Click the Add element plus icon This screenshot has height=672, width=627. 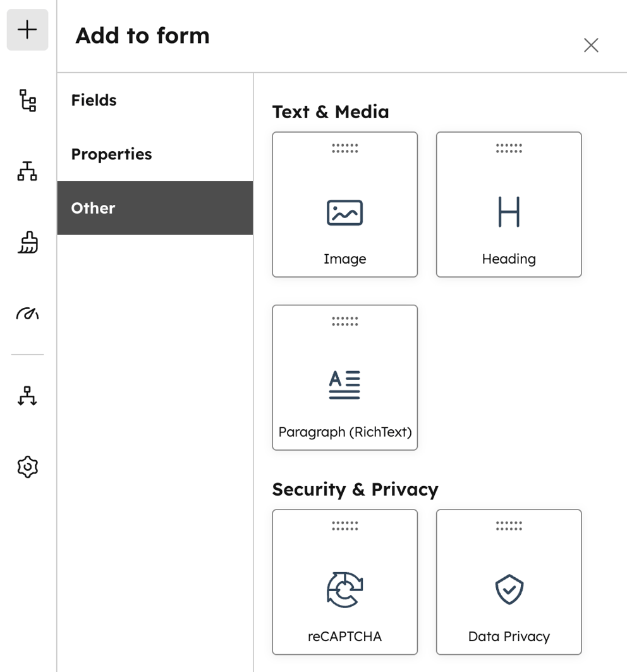click(x=27, y=29)
